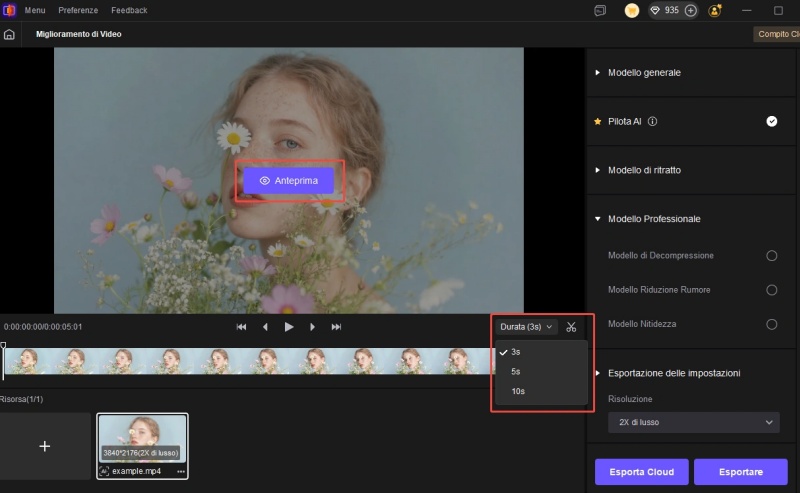This screenshot has width=800, height=493.
Task: Click the plus icon to add credits
Action: tap(690, 10)
